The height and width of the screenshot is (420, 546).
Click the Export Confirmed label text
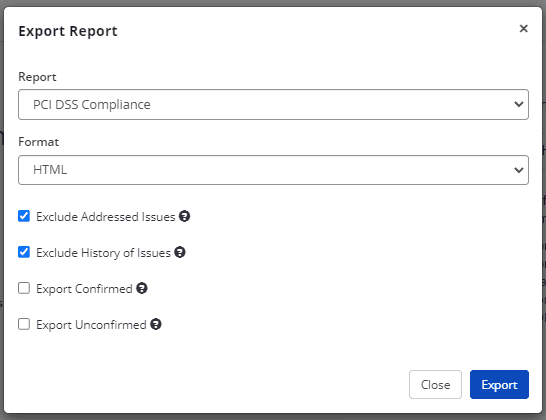[84, 289]
